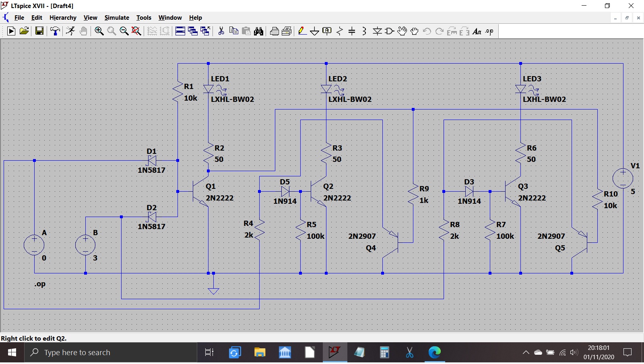Select the Place Capacitor tool
Image resolution: width=644 pixels, height=364 pixels.
pos(352,31)
